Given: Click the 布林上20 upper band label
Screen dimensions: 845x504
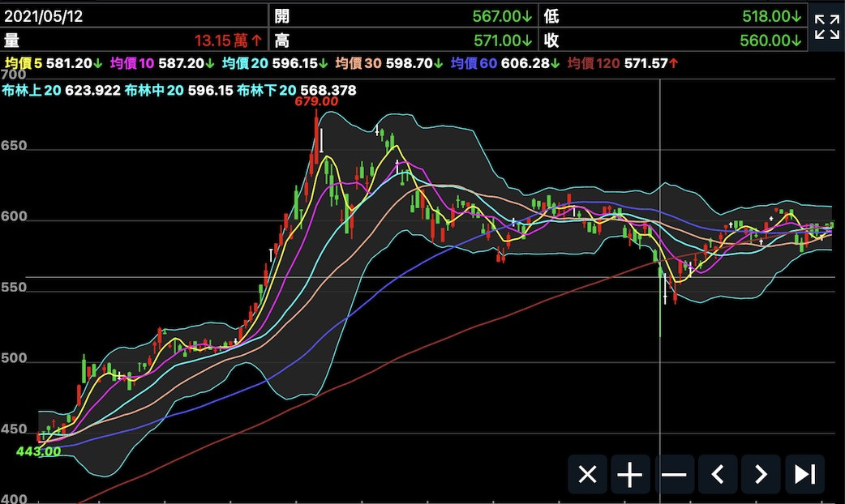Looking at the screenshot, I should (32, 91).
